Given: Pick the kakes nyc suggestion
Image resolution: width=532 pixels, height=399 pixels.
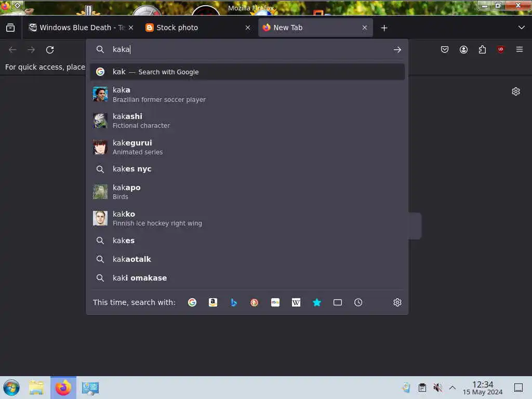Looking at the screenshot, I should [247, 169].
